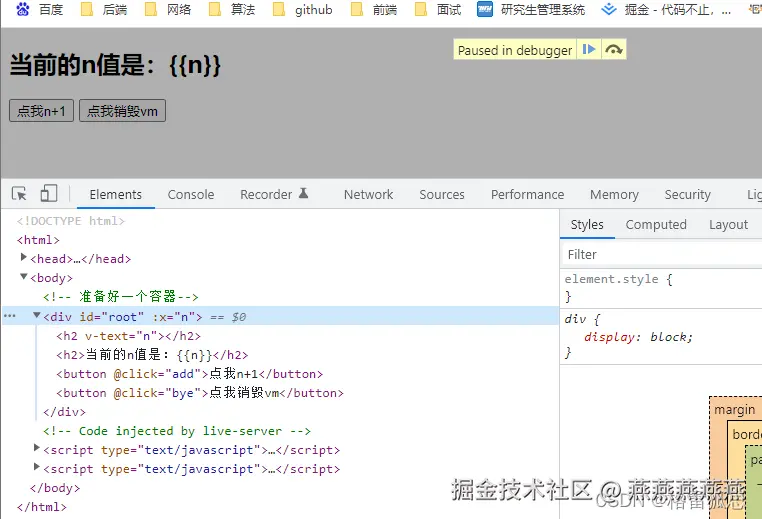Open the 百度 bookmark
762x519 pixels.
click(40, 9)
